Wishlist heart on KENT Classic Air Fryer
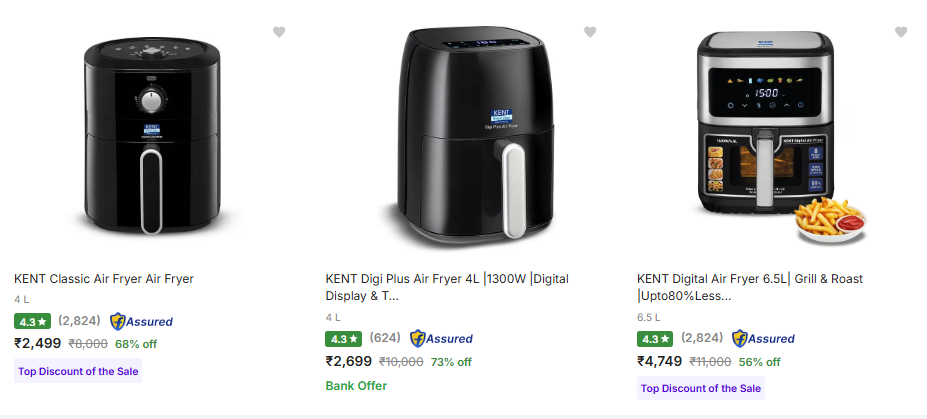 pyautogui.click(x=279, y=32)
